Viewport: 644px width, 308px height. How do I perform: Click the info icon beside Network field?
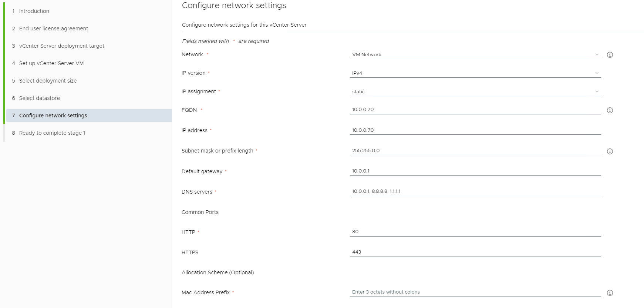click(x=610, y=55)
